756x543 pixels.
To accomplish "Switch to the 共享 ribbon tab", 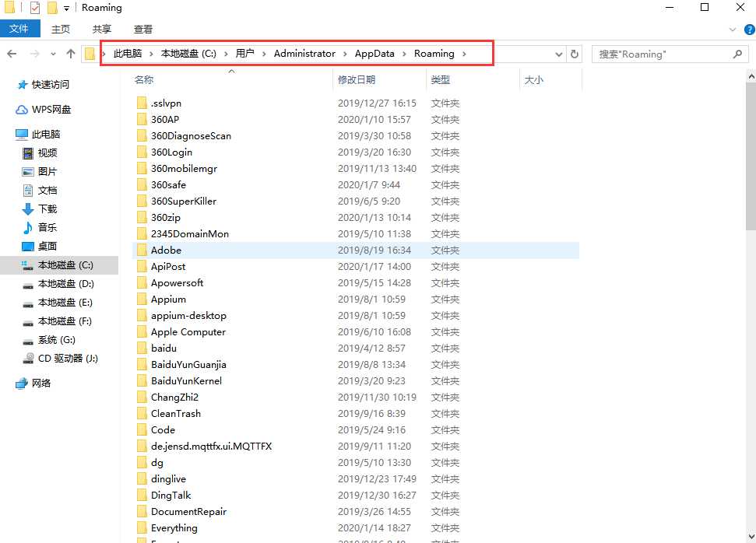I will tap(102, 30).
